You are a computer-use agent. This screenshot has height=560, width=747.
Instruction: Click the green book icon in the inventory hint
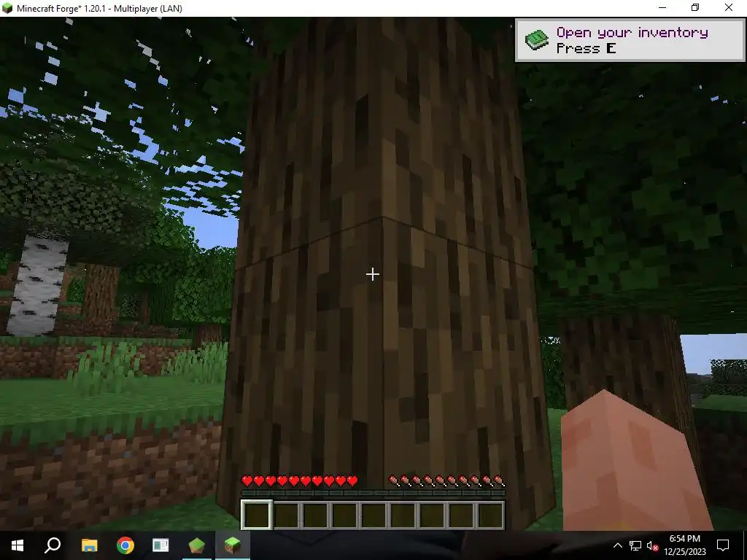pyautogui.click(x=537, y=40)
